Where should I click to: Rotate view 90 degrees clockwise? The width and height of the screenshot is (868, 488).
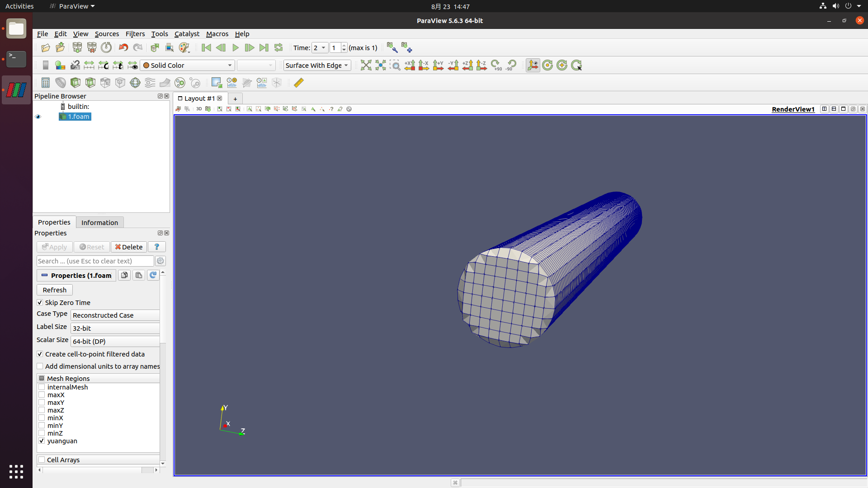click(x=496, y=66)
